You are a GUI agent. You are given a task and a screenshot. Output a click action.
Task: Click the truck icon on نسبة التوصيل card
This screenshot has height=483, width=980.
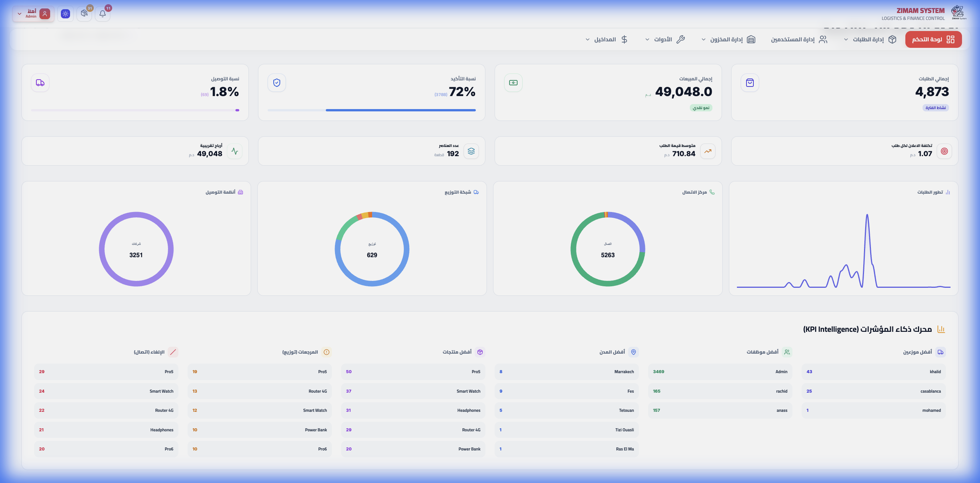pos(40,83)
